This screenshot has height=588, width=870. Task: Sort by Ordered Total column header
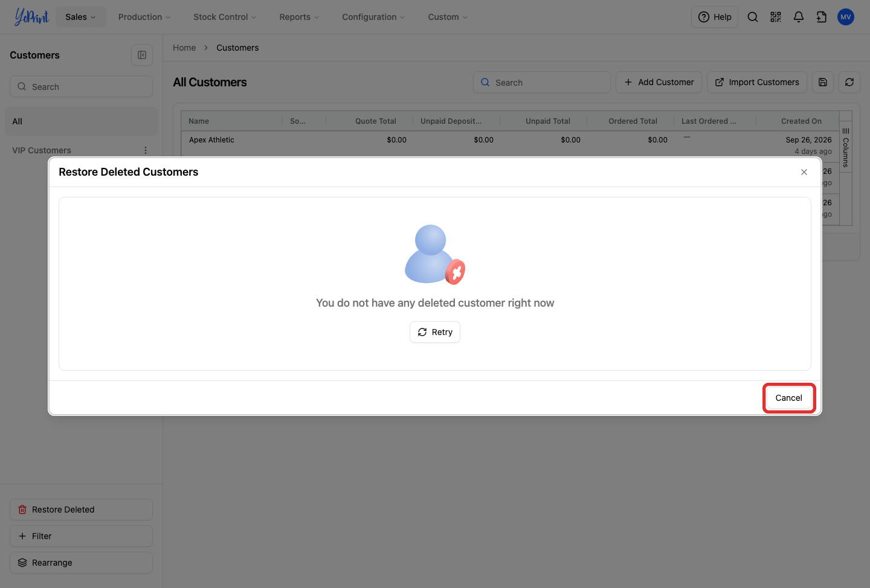pyautogui.click(x=631, y=121)
